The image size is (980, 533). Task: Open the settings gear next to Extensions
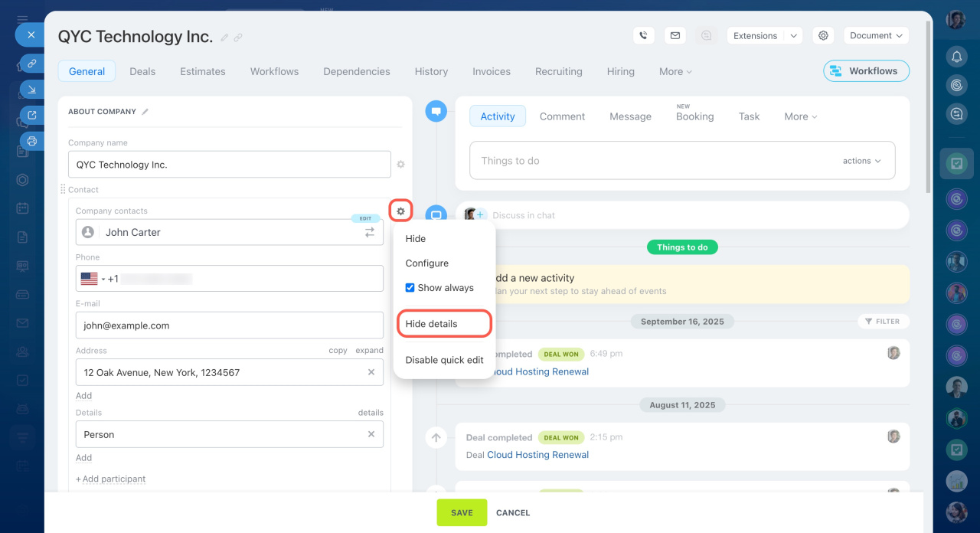(x=823, y=35)
